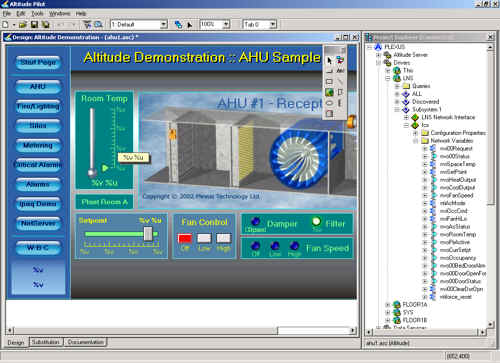Toggle the Fan Control Low button

point(204,238)
